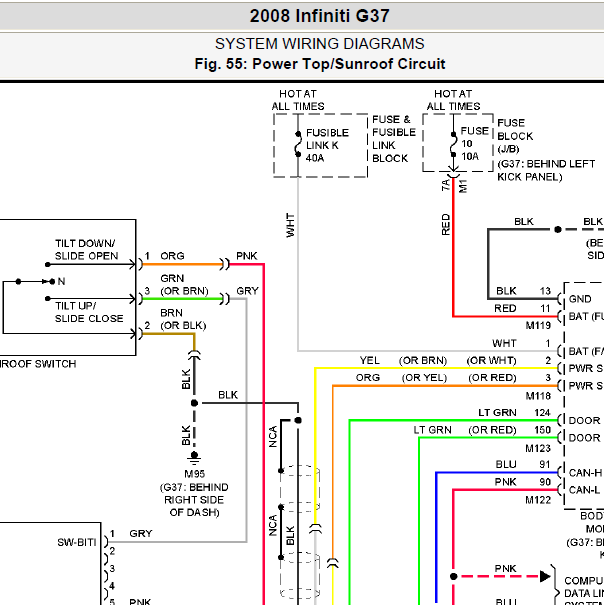Click the fusible link K fuse symbol

pyautogui.click(x=298, y=144)
